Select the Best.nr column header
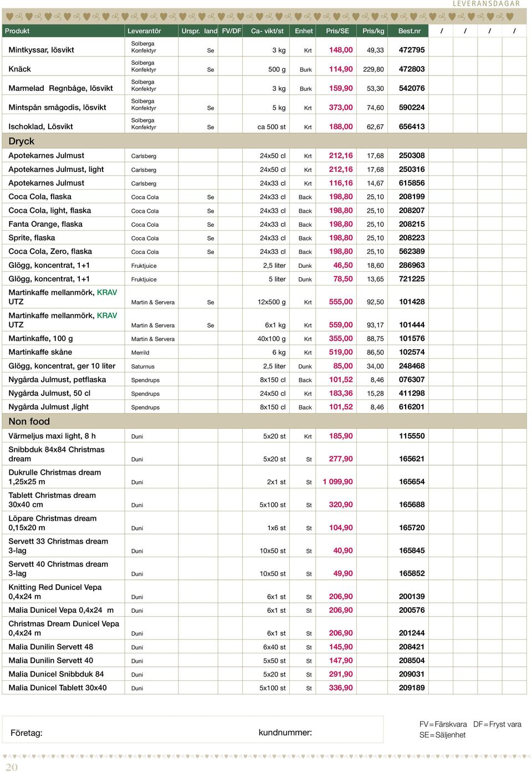The width and height of the screenshot is (532, 773). click(410, 31)
